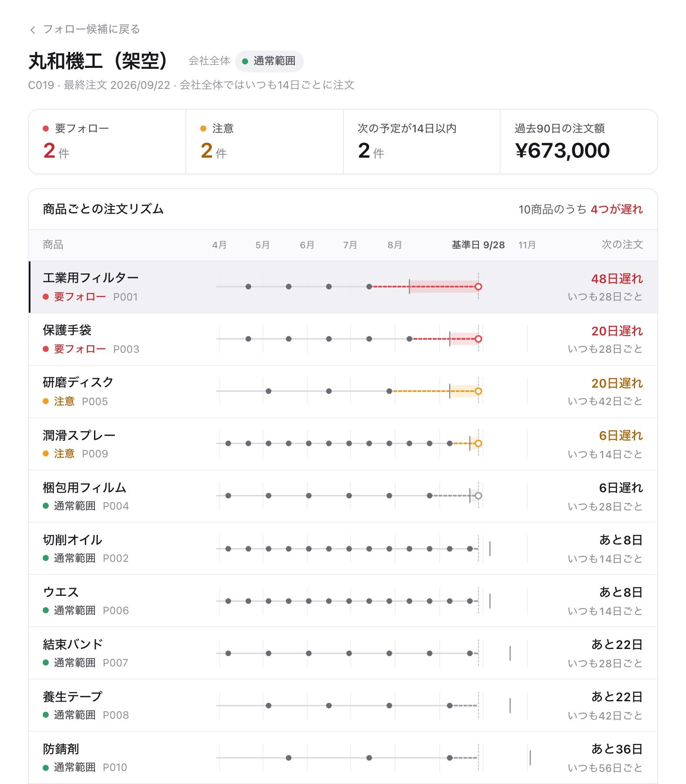The image size is (686, 784).
Task: Open the 養生テープ product name
Action: coord(72,697)
